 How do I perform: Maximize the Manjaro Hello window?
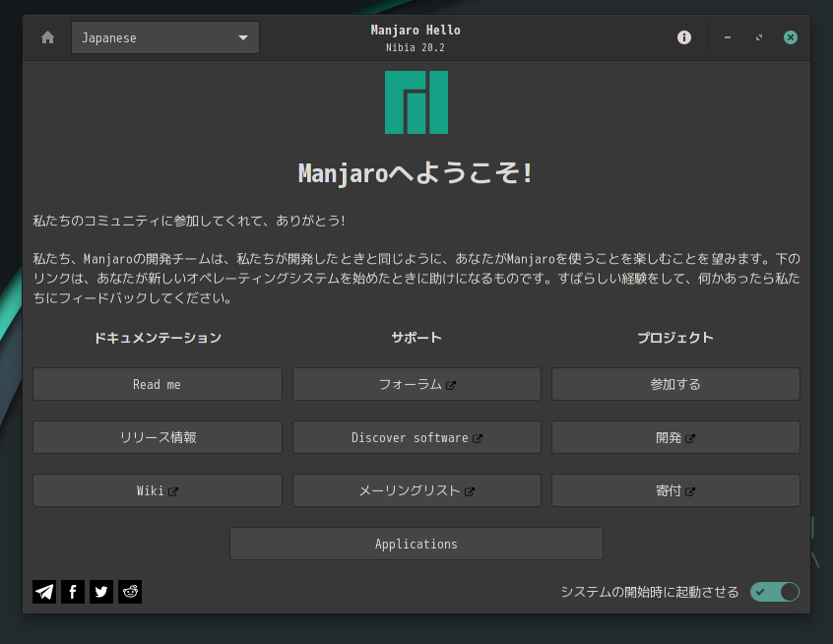tap(759, 37)
